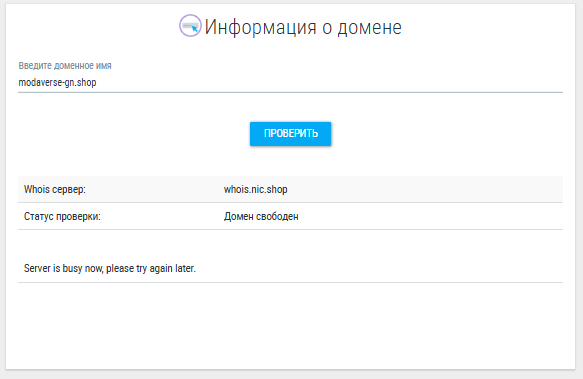Select the 'whois.nic.shop' value

255,189
